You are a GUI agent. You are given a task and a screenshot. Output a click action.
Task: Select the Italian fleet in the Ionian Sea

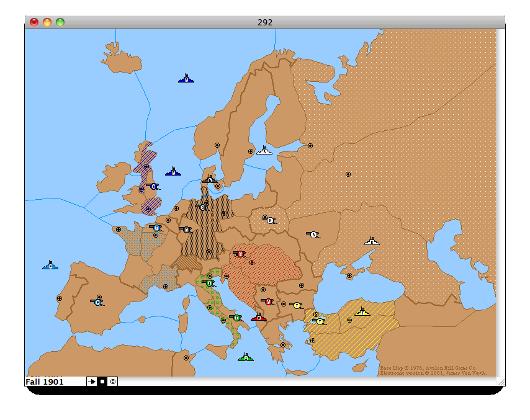(246, 357)
